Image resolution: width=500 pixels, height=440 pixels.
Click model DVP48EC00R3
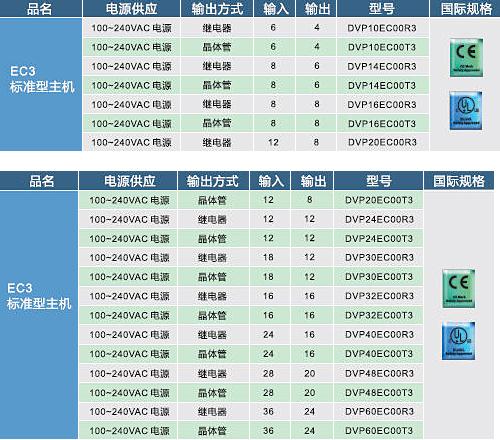[x=379, y=373]
